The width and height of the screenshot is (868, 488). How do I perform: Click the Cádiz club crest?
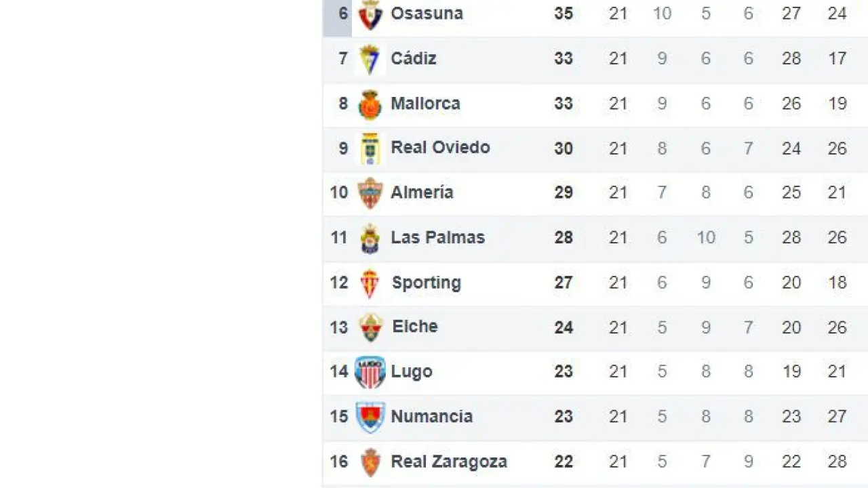370,60
